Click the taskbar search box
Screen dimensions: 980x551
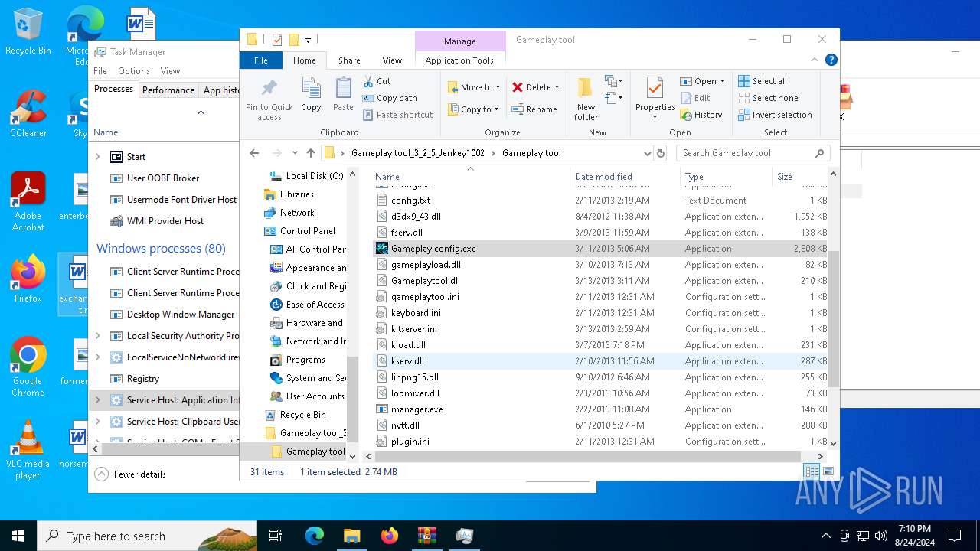click(x=147, y=536)
